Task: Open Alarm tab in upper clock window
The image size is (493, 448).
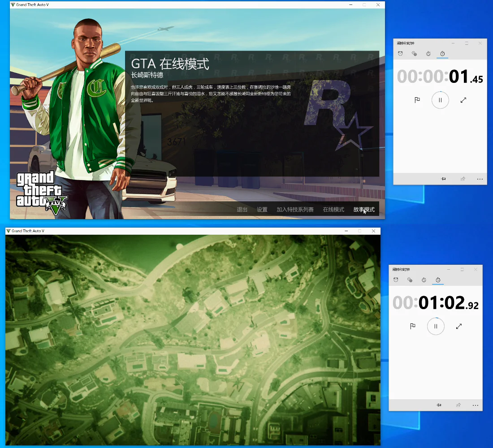Action: (x=400, y=54)
